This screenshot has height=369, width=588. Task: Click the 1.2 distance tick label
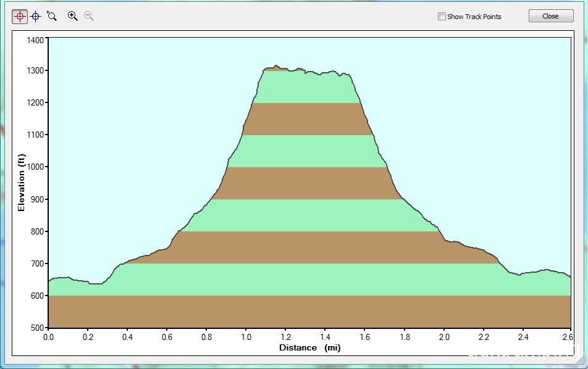[285, 338]
